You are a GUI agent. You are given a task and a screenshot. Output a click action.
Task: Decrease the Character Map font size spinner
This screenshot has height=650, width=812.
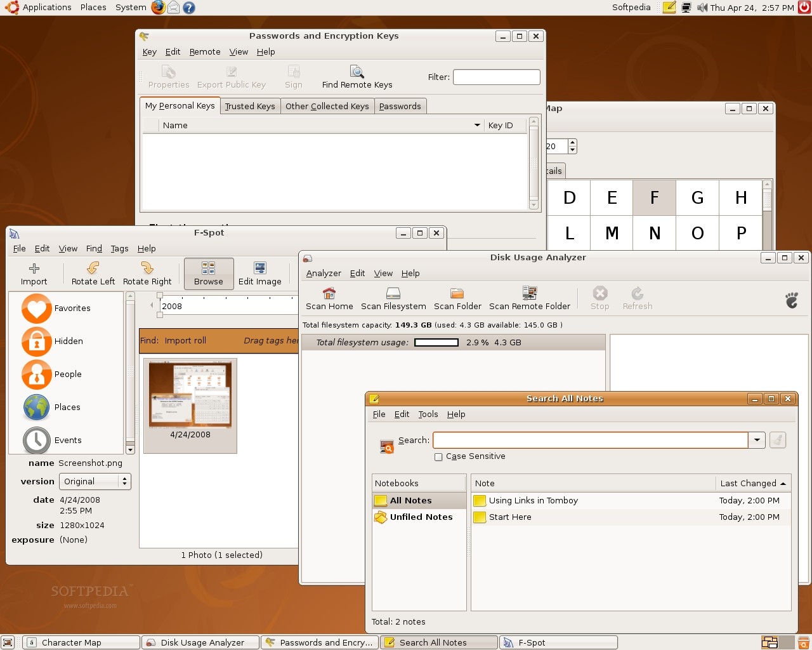point(572,150)
